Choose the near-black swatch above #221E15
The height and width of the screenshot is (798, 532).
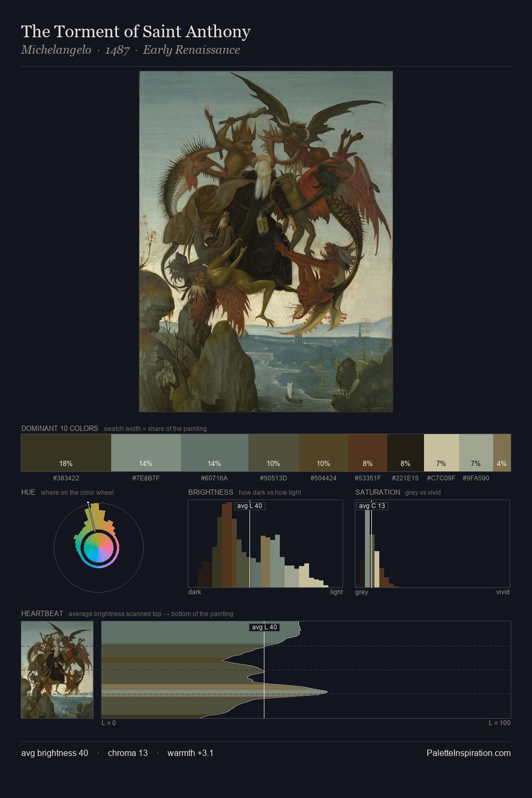pyautogui.click(x=405, y=453)
